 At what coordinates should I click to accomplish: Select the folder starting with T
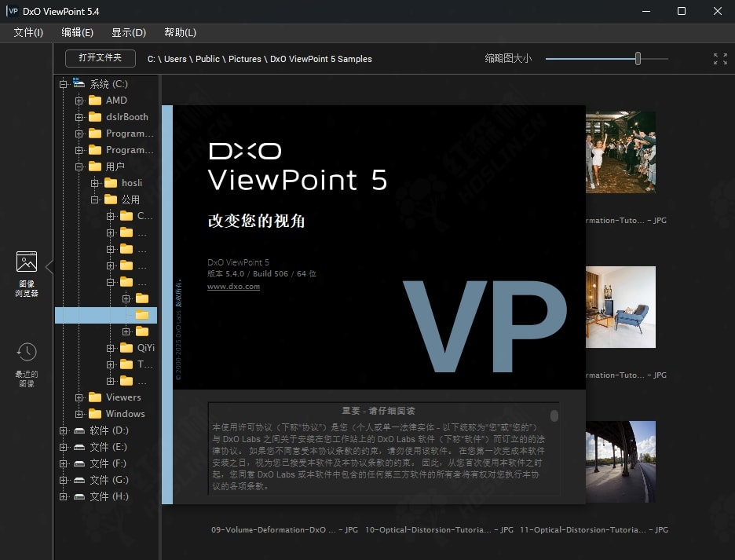pyautogui.click(x=136, y=364)
